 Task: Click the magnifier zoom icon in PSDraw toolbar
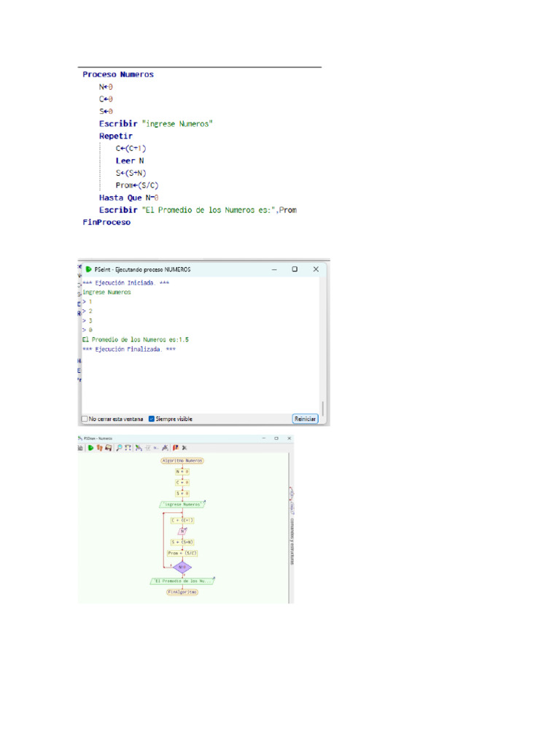119,448
